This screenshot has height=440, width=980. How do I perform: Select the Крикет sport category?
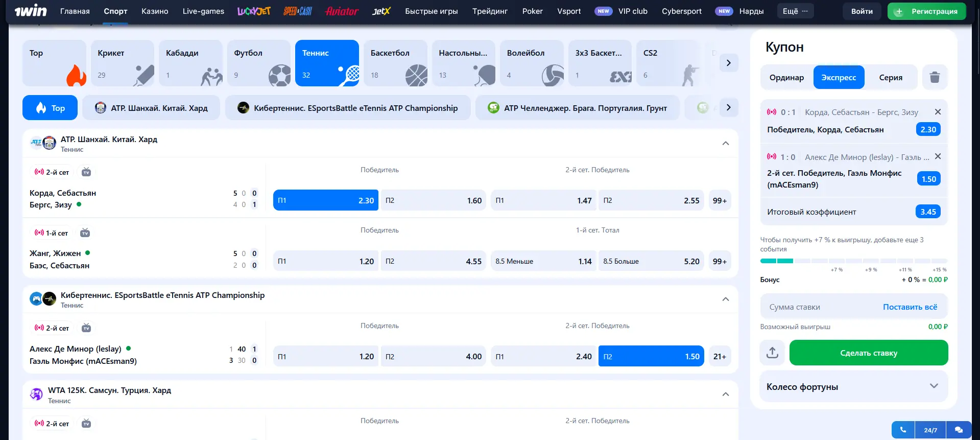[x=123, y=63]
